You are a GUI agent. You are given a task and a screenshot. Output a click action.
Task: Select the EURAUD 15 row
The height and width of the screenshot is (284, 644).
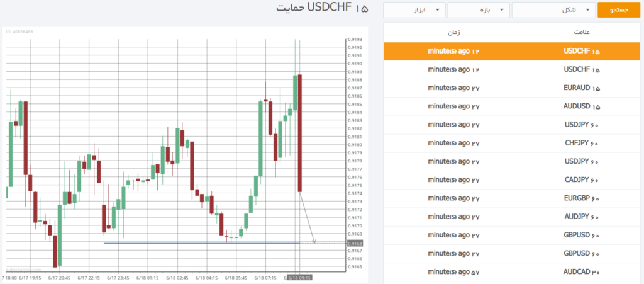(512, 88)
